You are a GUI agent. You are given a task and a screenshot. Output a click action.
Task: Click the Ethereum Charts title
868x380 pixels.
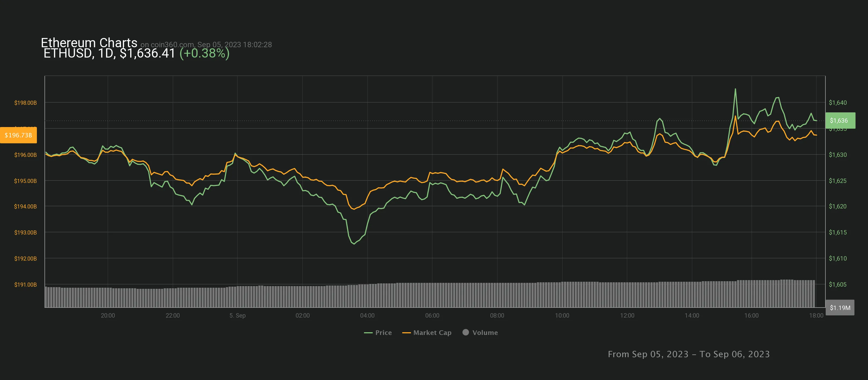[89, 43]
